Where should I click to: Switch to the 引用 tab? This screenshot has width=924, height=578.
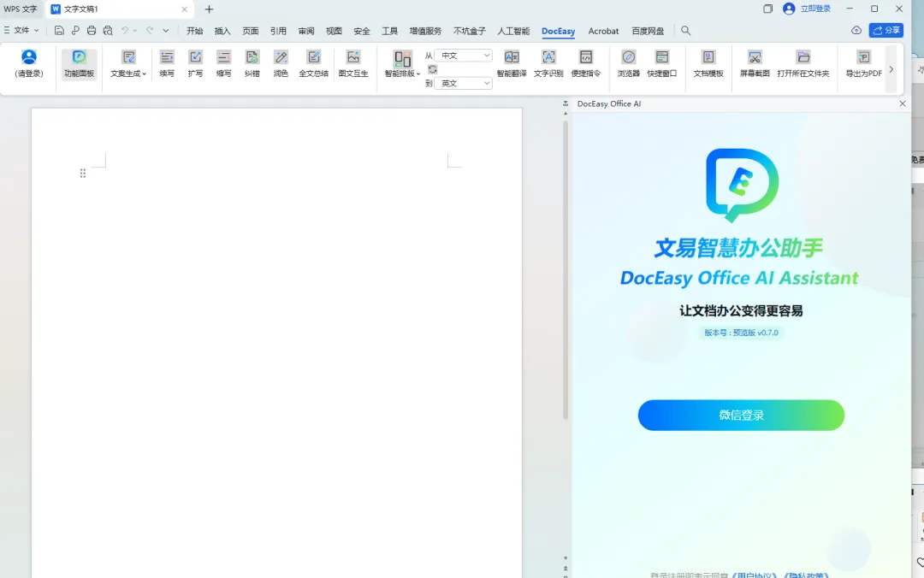pos(278,31)
